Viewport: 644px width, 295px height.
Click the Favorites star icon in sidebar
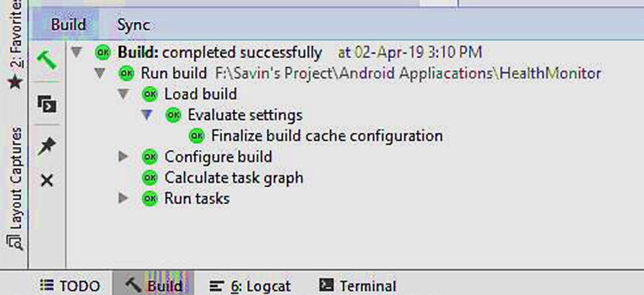15,83
